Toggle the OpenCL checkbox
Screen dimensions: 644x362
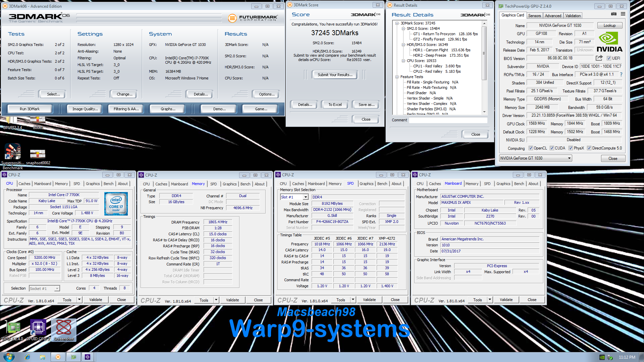point(531,148)
